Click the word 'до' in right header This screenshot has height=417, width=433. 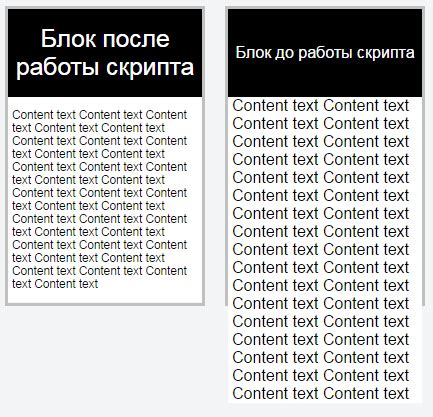pyautogui.click(x=284, y=53)
